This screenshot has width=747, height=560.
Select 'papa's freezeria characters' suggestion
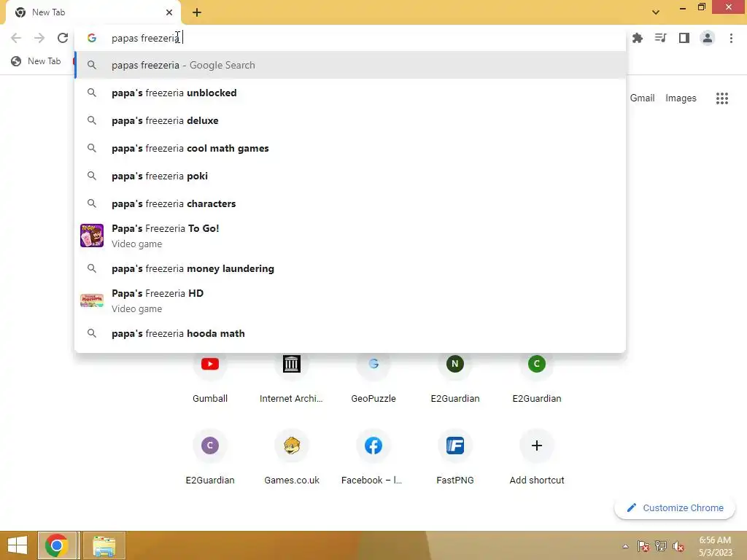pos(350,203)
